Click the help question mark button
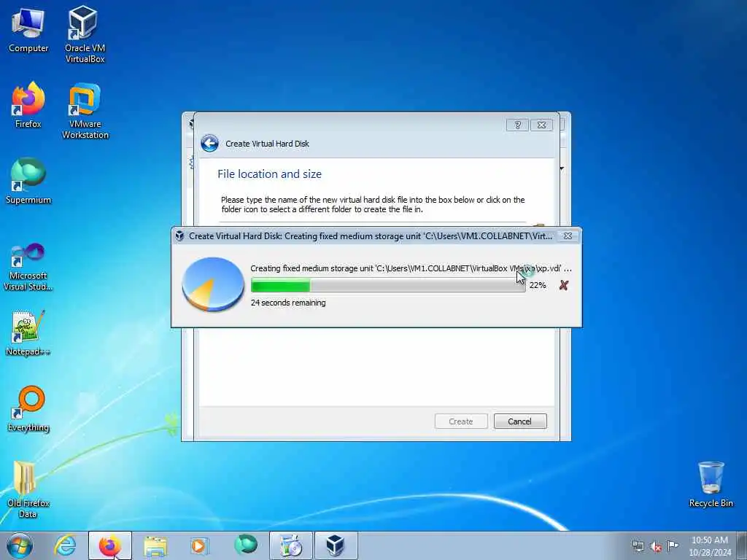 tap(517, 125)
